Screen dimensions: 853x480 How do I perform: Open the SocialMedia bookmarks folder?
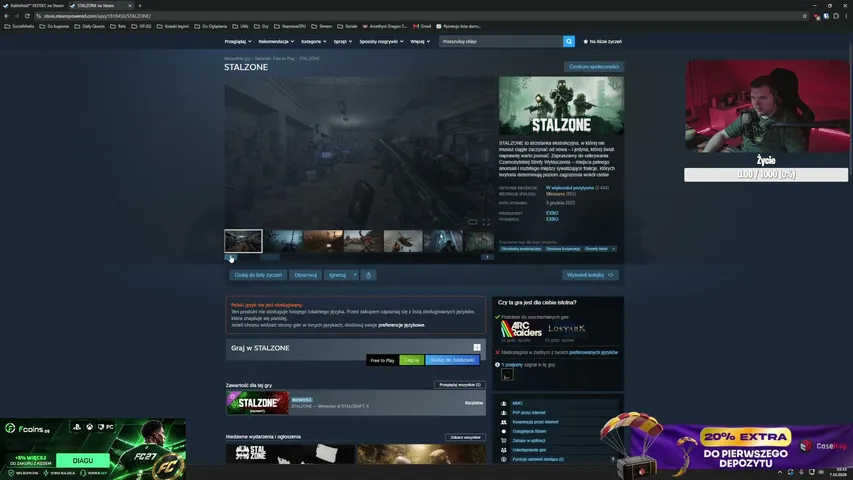coord(19,26)
